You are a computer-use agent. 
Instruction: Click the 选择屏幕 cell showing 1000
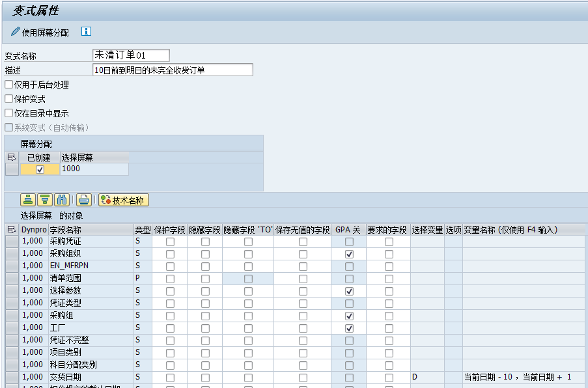(x=94, y=169)
